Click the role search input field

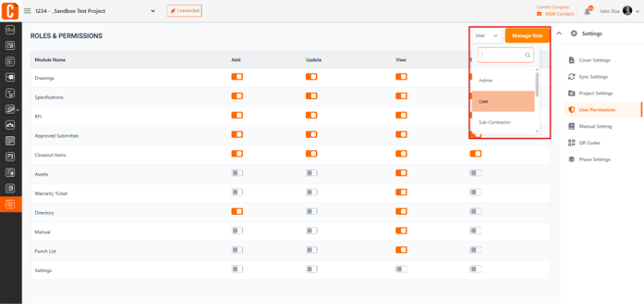(x=505, y=55)
